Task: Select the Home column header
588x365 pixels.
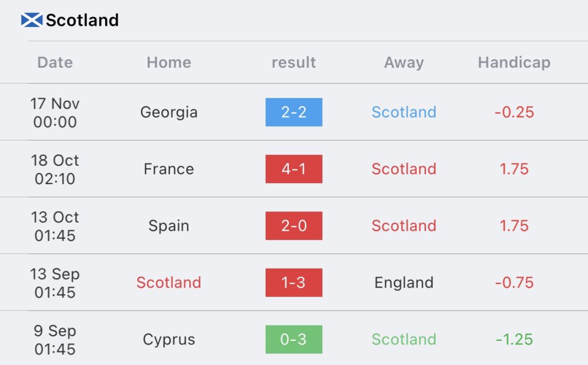Action: (169, 63)
